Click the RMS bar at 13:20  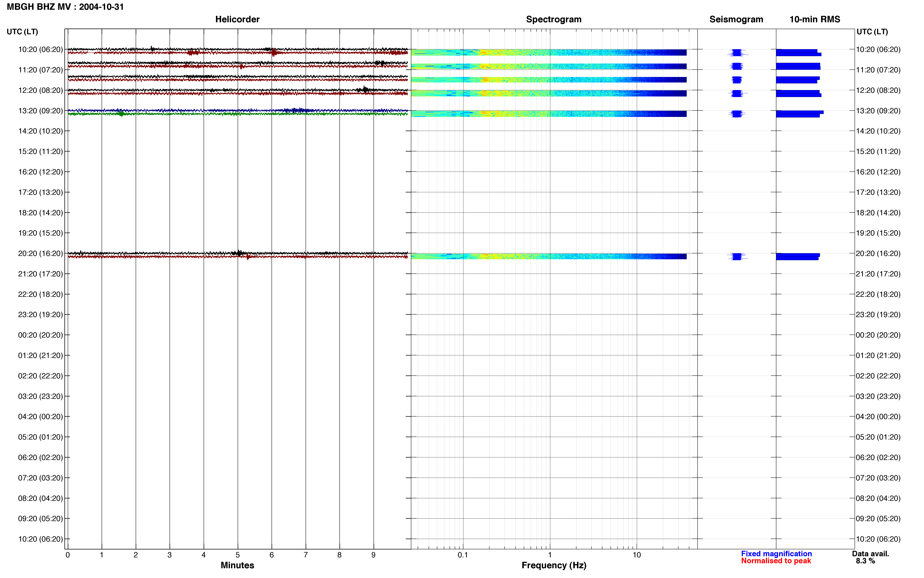799,114
